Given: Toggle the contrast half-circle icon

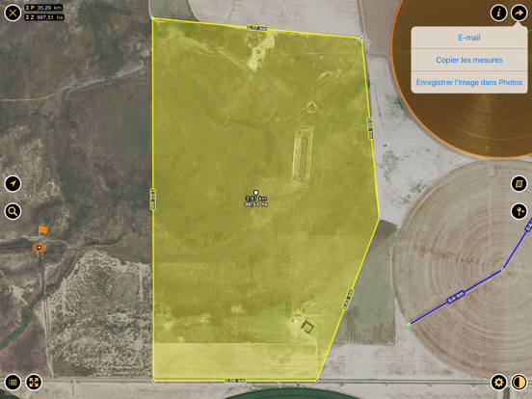Looking at the screenshot, I should (x=519, y=383).
